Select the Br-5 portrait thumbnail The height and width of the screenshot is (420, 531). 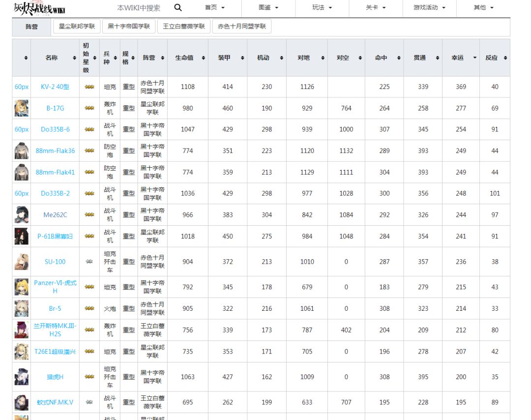21,309
